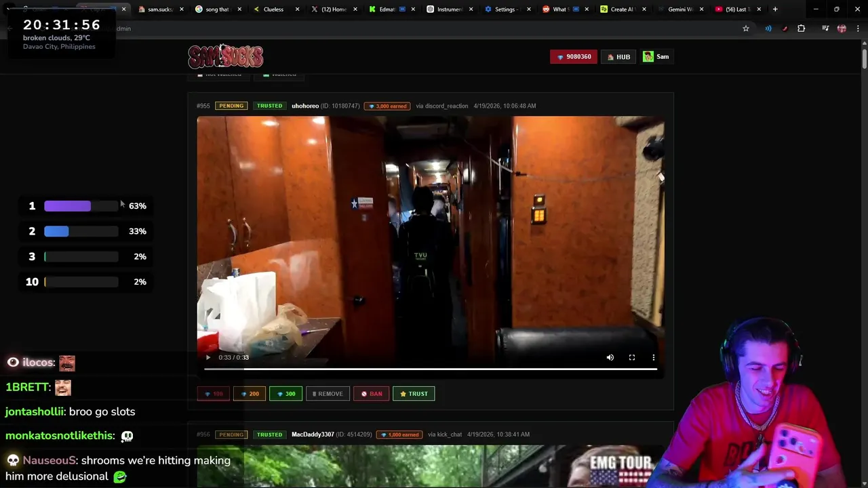Open the HUB page
Image resolution: width=868 pixels, height=488 pixels.
[618, 57]
